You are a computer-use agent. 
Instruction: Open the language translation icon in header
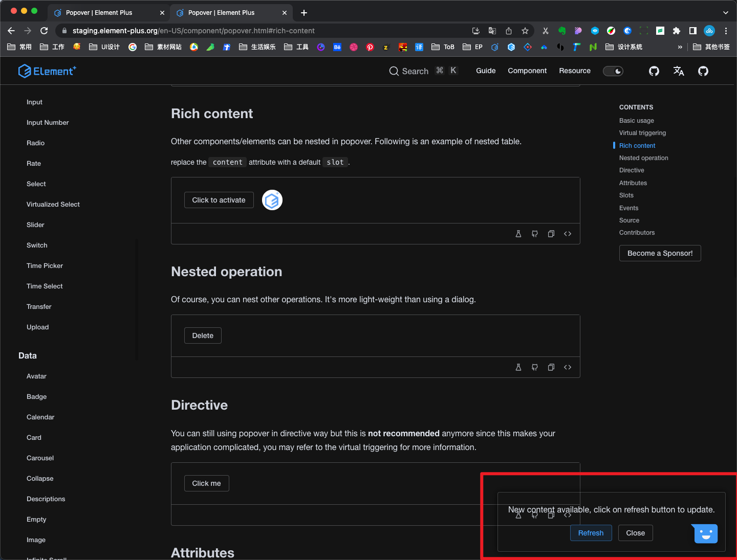(679, 71)
